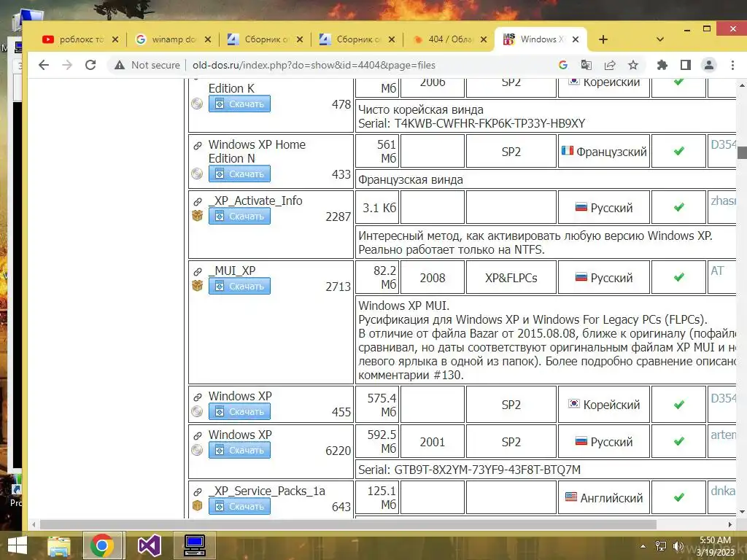Click the volume icon in system tray
Image resolution: width=747 pixels, height=560 pixels.
677,546
